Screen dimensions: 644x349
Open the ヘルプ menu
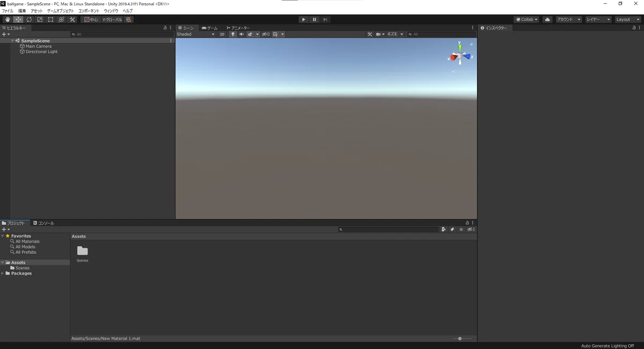[x=128, y=11]
